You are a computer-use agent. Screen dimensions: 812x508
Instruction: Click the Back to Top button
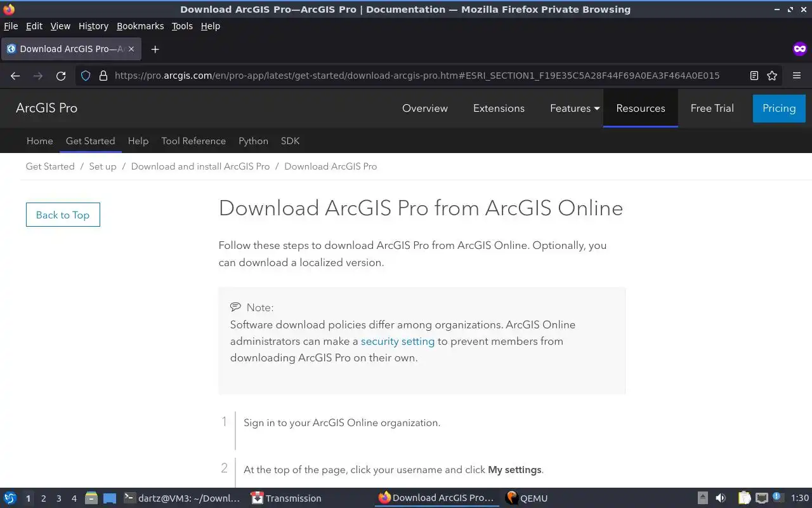(x=63, y=215)
